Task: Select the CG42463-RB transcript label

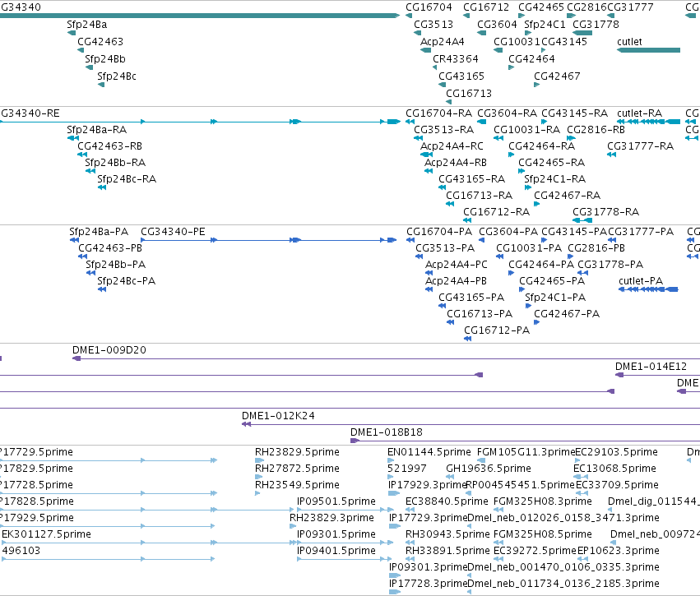Action: [110, 146]
